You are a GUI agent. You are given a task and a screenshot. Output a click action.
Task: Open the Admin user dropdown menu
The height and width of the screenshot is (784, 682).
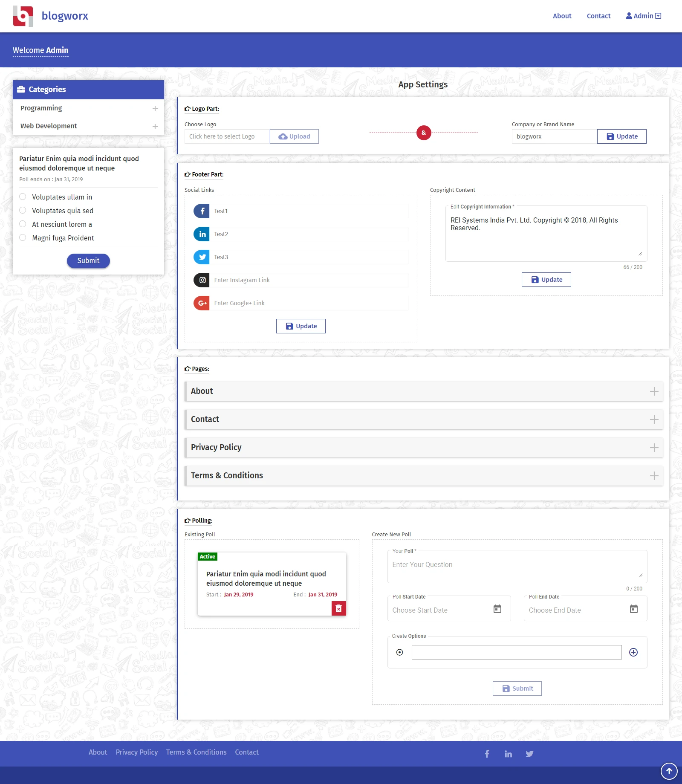click(x=644, y=16)
